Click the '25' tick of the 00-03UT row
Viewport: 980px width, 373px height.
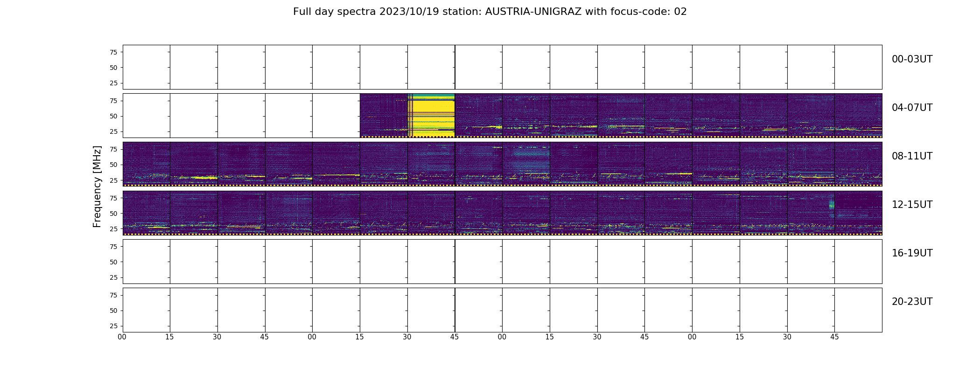113,83
